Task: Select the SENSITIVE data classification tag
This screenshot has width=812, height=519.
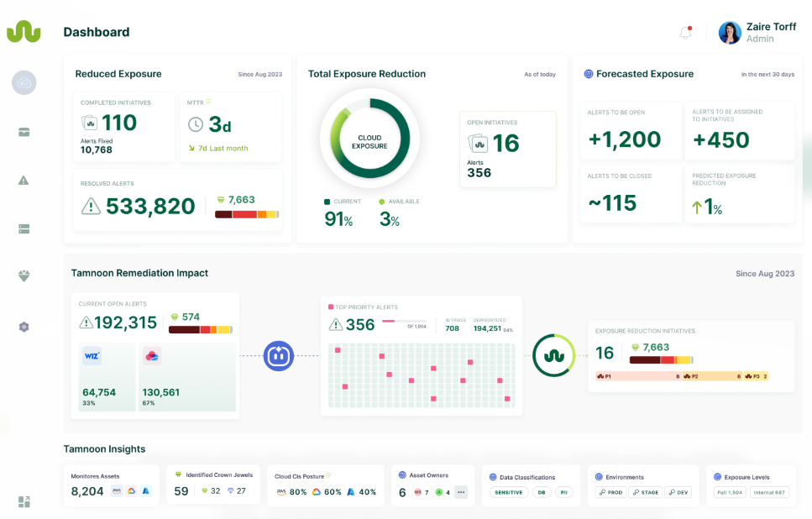Action: pos(509,493)
